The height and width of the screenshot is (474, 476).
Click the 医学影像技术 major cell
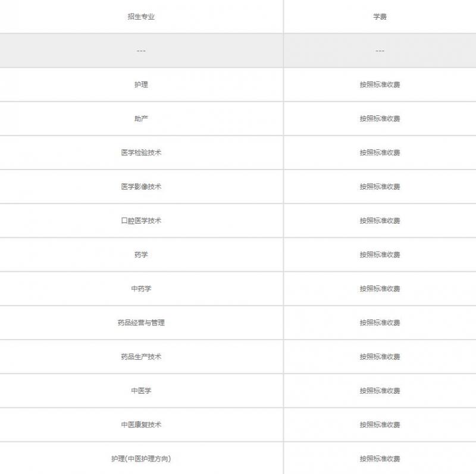point(141,187)
